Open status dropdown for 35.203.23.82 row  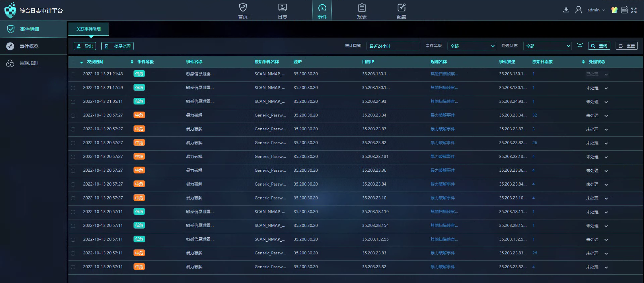click(x=597, y=143)
